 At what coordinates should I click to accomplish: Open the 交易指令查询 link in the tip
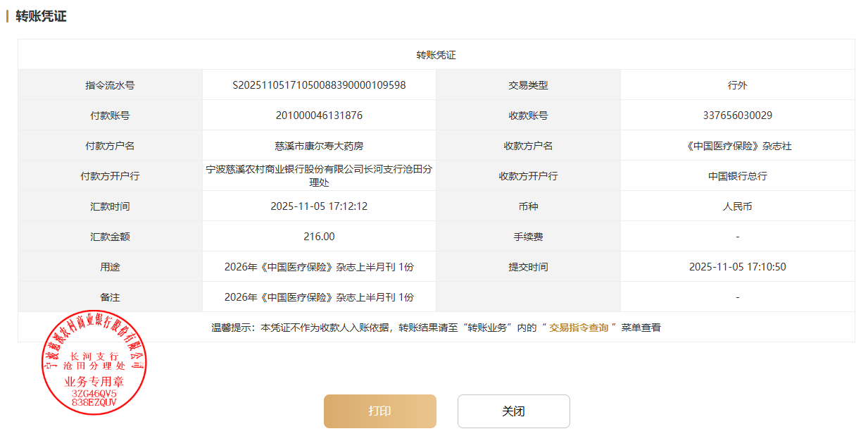click(578, 328)
